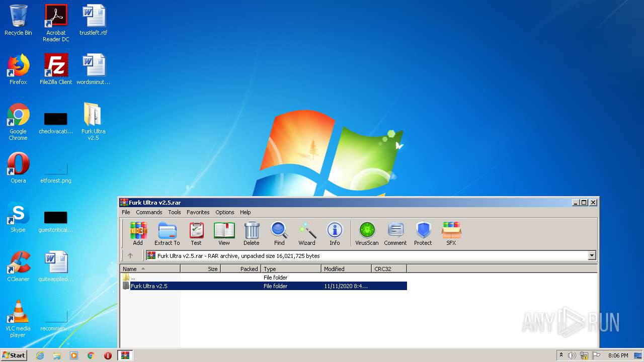Open Internet Explorer from the taskbar

pyautogui.click(x=40, y=355)
